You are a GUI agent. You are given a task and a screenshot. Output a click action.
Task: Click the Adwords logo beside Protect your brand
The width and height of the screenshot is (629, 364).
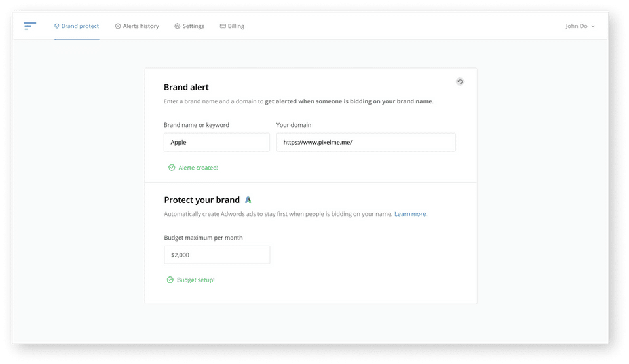[248, 200]
